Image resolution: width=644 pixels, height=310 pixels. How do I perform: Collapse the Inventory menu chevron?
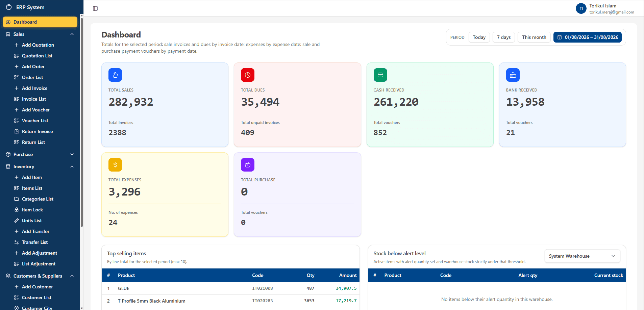click(72, 166)
